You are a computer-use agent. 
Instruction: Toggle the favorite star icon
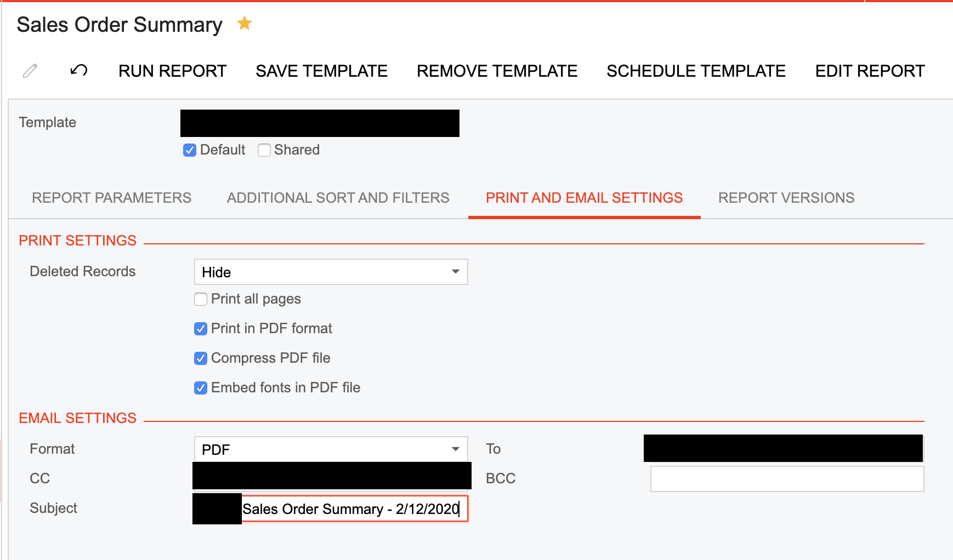coord(245,24)
